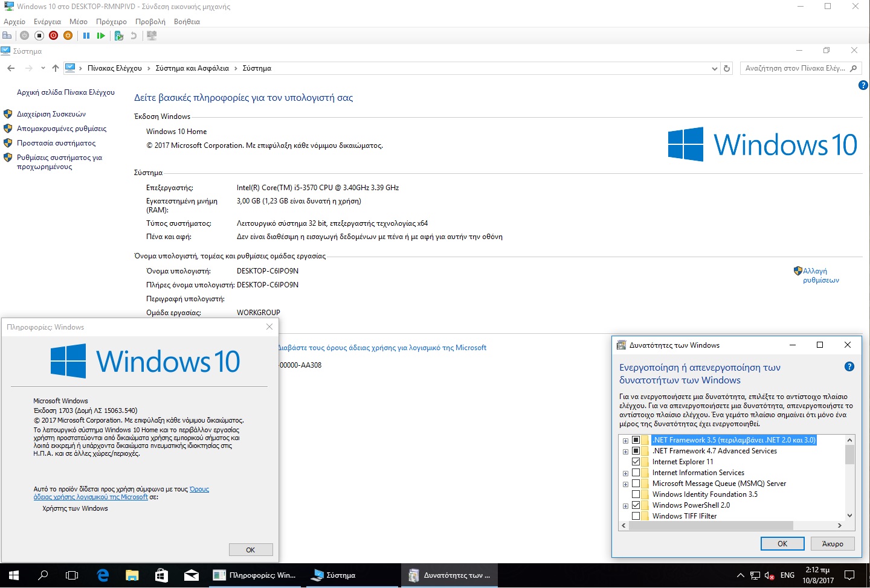This screenshot has width=870, height=588.
Task: Uncheck Internet Explorer 11
Action: click(x=636, y=462)
